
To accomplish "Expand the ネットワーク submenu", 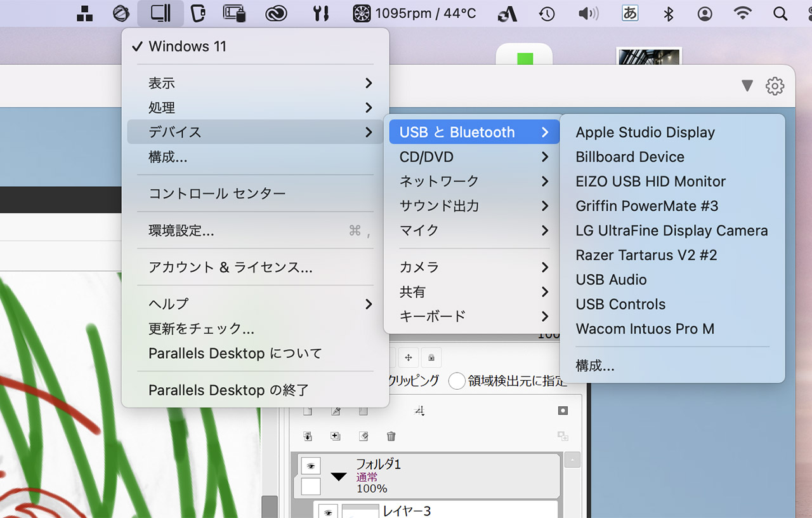I will point(473,182).
